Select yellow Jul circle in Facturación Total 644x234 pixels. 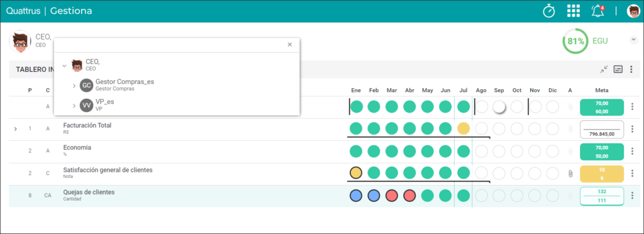pyautogui.click(x=464, y=128)
